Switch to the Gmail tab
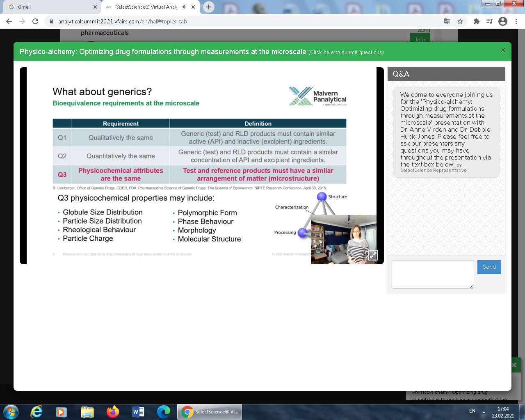Viewport: 525px width, 420px height. coord(49,7)
